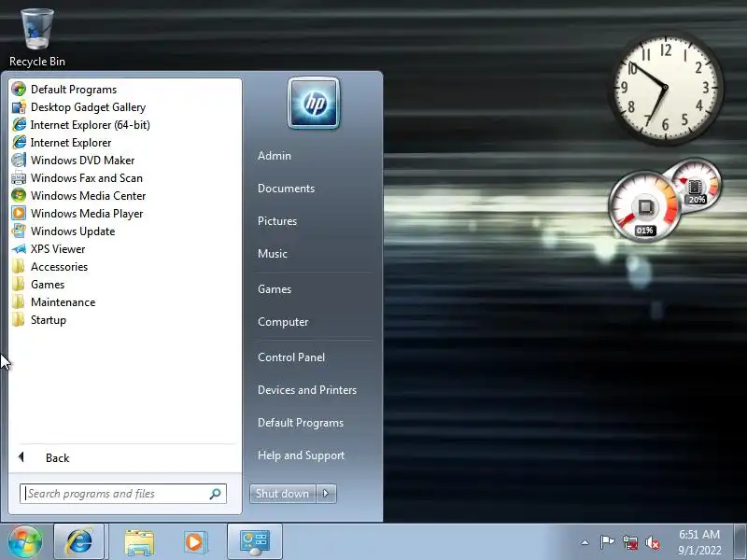Click the Windows Start orb
The height and width of the screenshot is (560, 747).
pyautogui.click(x=25, y=541)
